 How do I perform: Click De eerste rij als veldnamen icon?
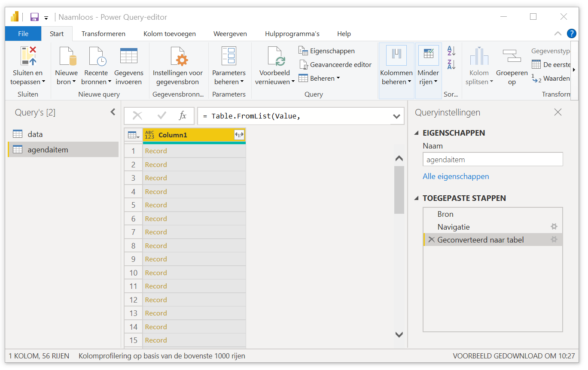536,65
